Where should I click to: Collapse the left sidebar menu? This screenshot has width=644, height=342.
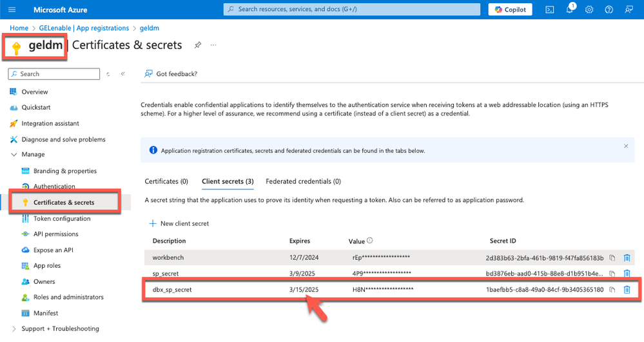(122, 74)
